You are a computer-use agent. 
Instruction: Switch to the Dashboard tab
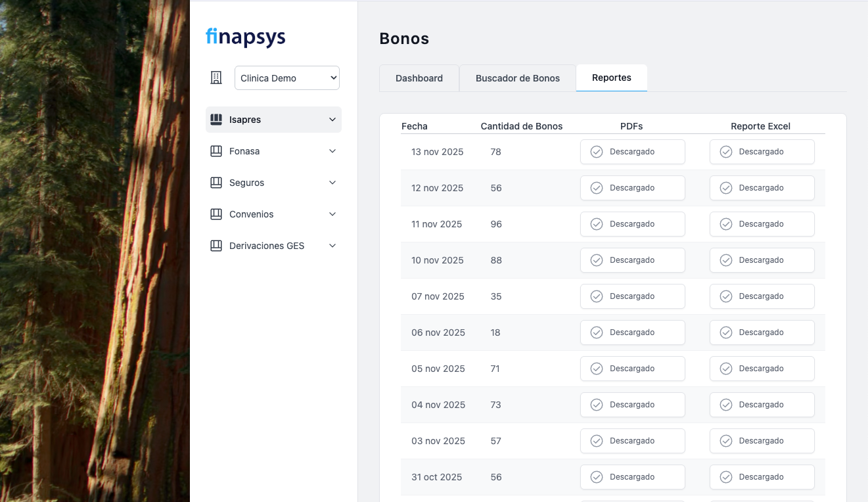click(x=419, y=78)
